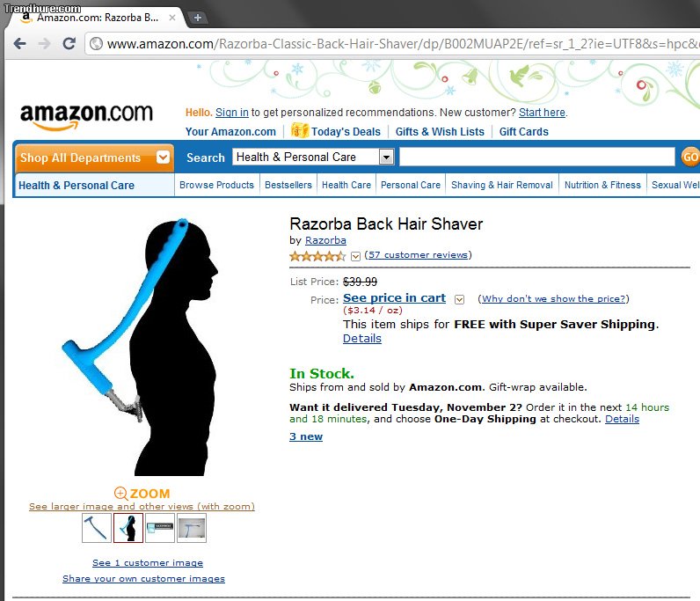
Task: Click the amazon.com logo
Action: click(86, 116)
